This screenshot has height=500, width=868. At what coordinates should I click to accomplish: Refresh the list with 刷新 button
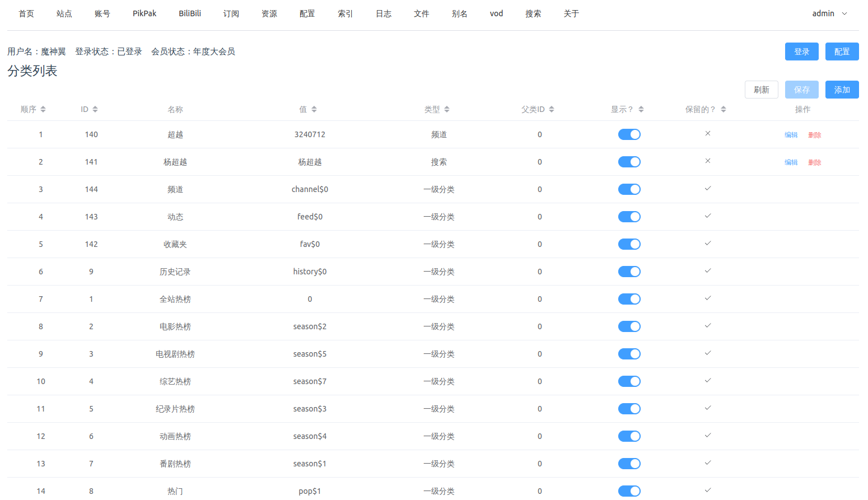(x=762, y=90)
